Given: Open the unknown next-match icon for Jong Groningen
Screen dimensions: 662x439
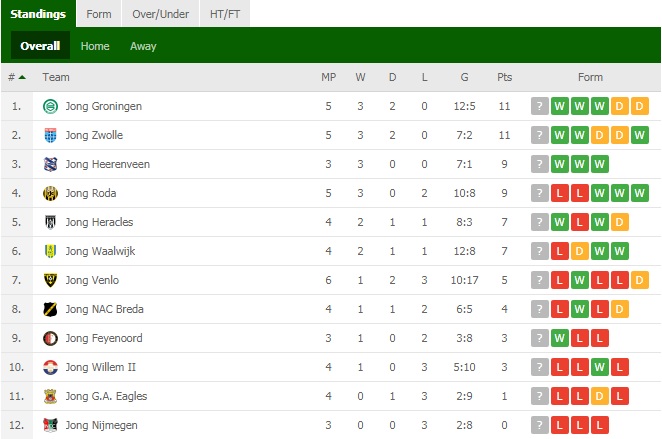Looking at the screenshot, I should point(540,106).
